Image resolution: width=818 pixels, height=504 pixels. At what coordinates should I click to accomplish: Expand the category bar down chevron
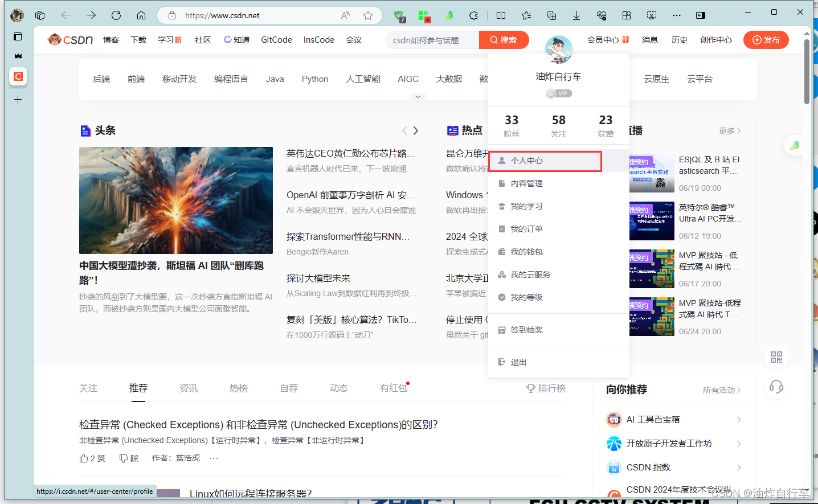point(418,97)
